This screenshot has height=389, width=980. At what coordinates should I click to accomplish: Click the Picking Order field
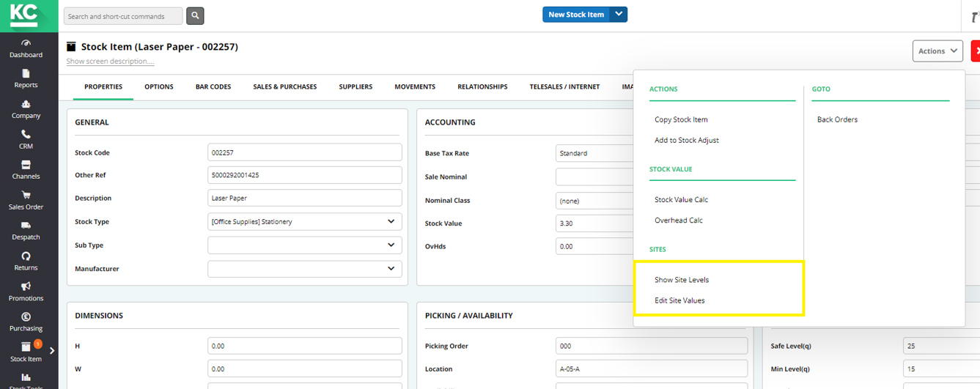(652, 346)
